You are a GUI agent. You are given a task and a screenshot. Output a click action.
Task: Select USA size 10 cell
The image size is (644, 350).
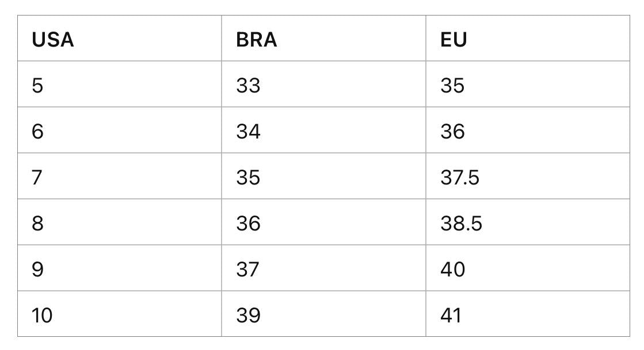click(42, 315)
